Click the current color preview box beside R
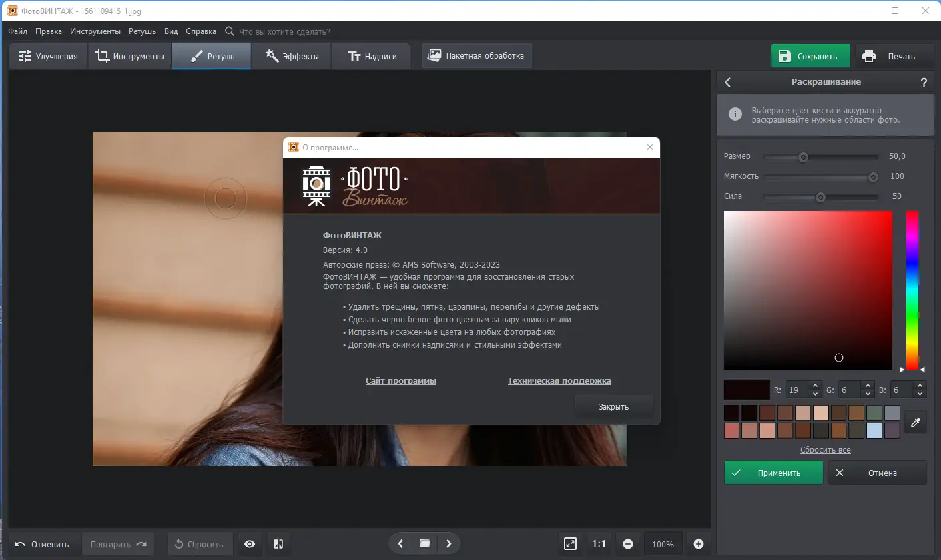 [747, 389]
